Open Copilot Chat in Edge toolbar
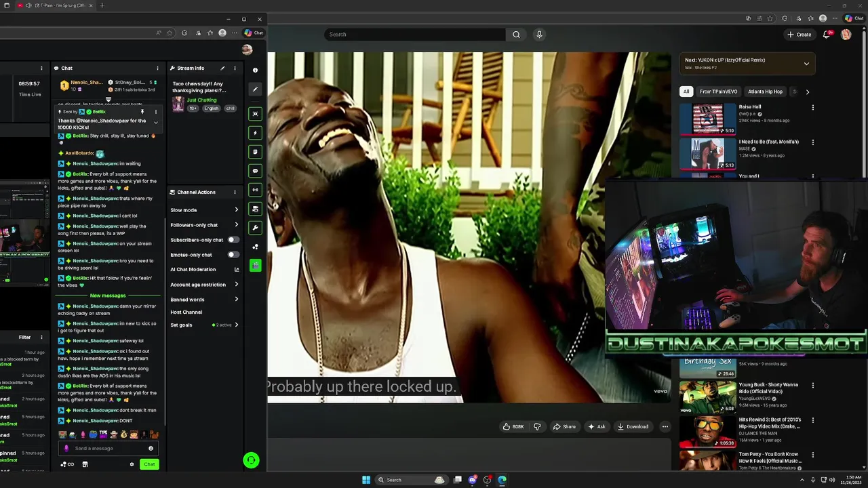This screenshot has height=488, width=868. click(x=854, y=18)
